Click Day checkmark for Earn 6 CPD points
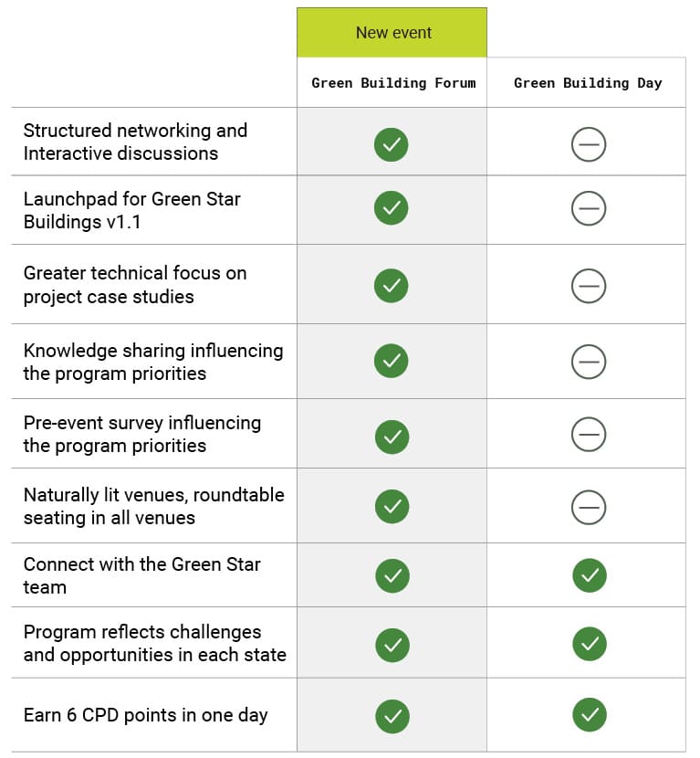This screenshot has width=700, height=758. click(590, 715)
